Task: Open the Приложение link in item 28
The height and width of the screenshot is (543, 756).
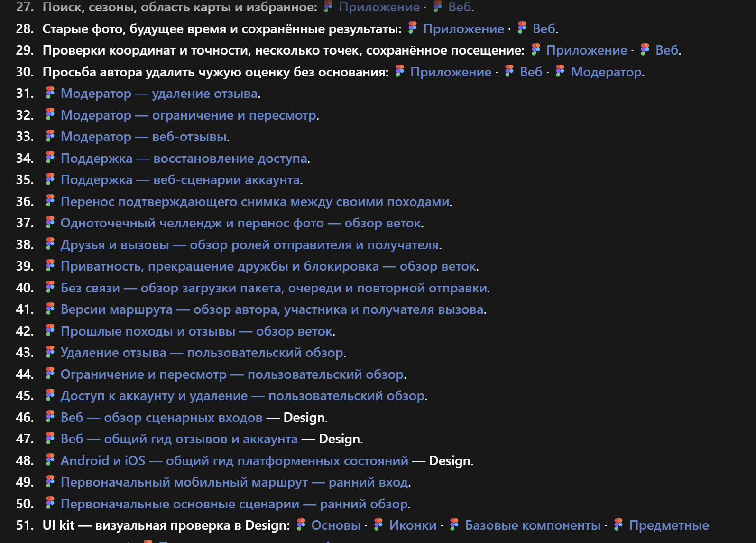Action: (x=463, y=29)
